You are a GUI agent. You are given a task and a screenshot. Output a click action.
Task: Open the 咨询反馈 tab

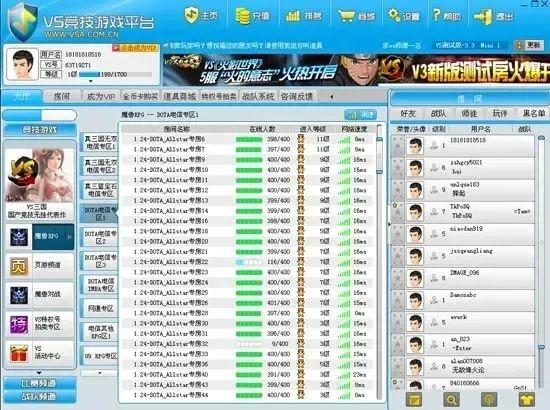[x=297, y=96]
